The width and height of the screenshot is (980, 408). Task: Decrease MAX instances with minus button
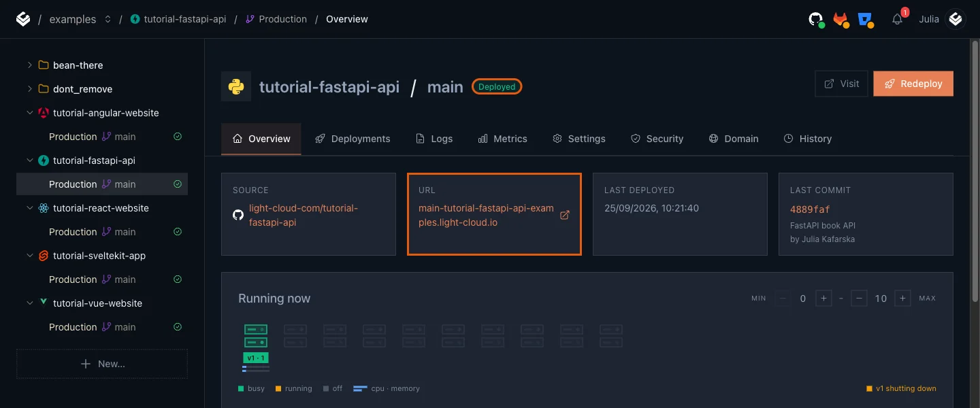tap(859, 299)
